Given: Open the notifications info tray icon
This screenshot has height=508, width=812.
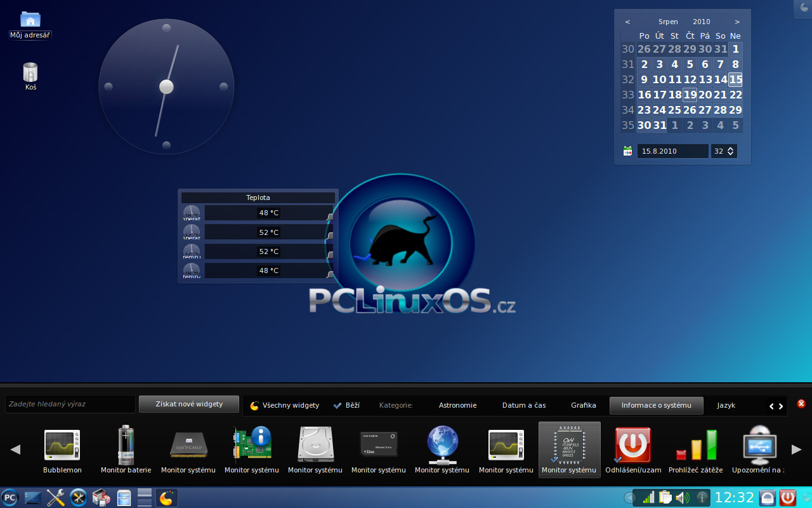Looking at the screenshot, I should coord(702,498).
